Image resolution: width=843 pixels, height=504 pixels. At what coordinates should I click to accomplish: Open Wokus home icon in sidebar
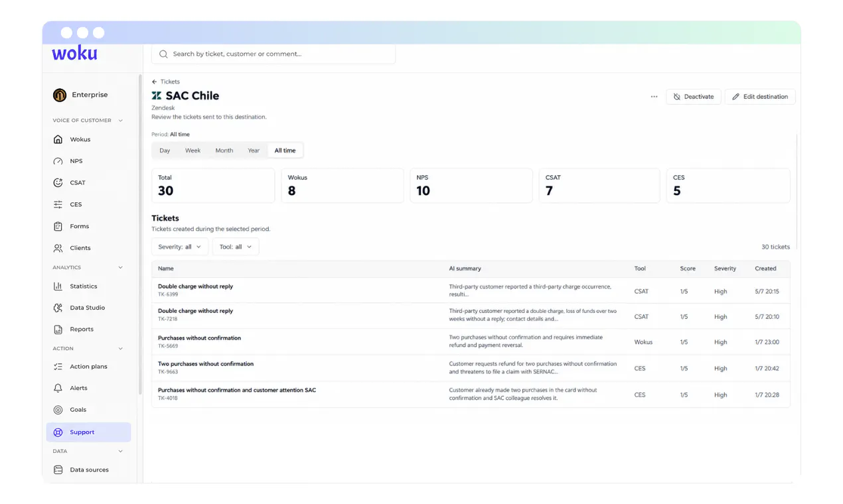(x=58, y=139)
